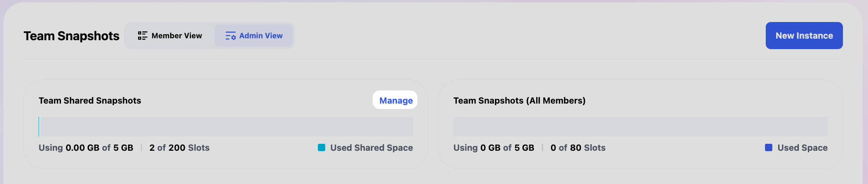Click the Used Shared Space legend label
Screen dimensions: 868x184
pos(372,148)
